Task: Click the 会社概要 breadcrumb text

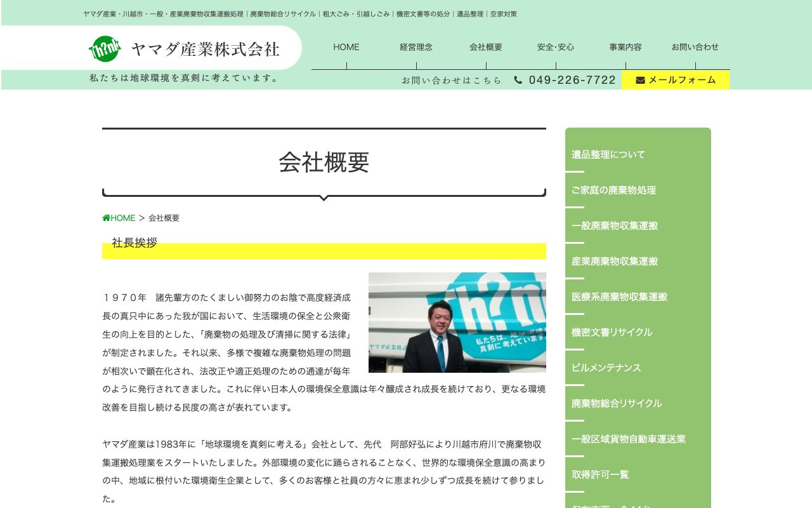Action: (x=164, y=218)
